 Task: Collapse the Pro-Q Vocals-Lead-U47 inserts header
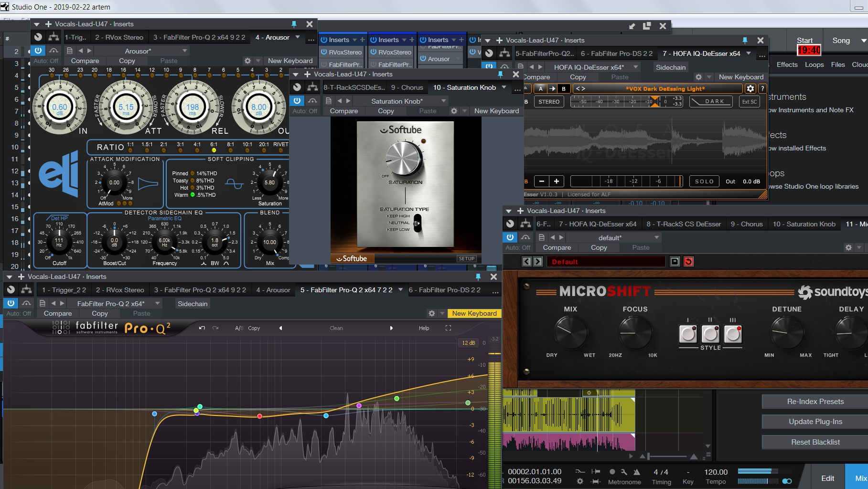pos(9,276)
